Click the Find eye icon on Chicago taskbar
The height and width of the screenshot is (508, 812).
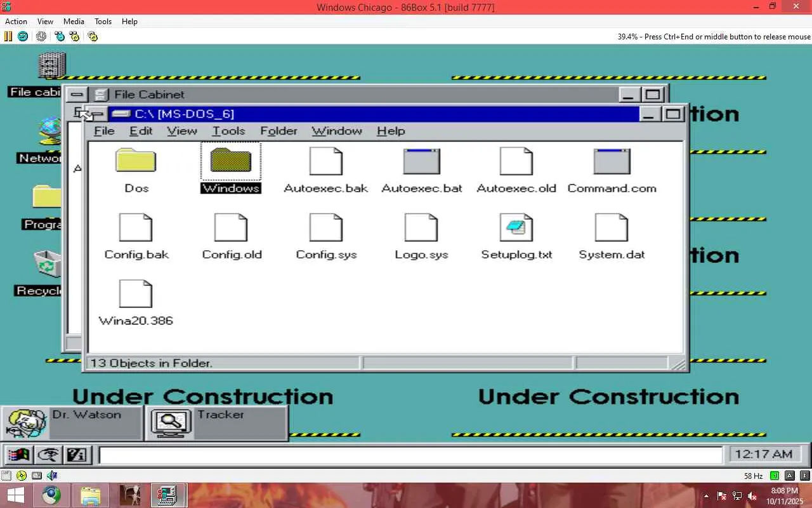[x=48, y=455]
